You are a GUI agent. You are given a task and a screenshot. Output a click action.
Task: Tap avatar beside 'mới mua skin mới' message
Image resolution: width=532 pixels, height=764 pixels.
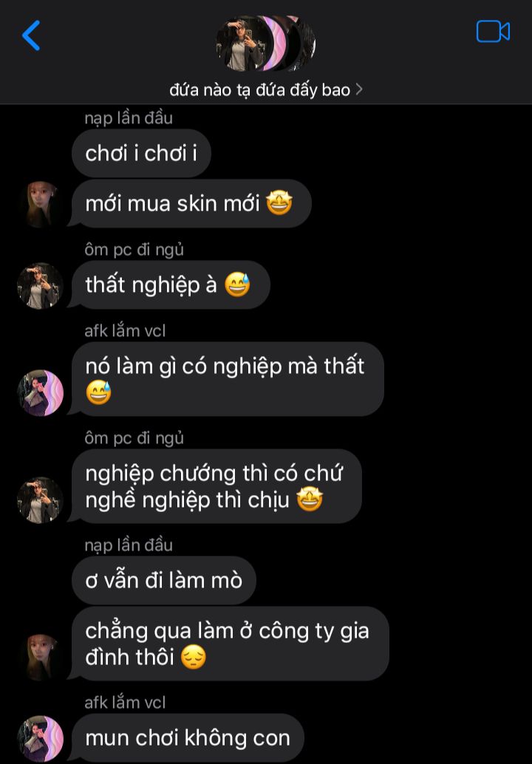click(x=41, y=204)
